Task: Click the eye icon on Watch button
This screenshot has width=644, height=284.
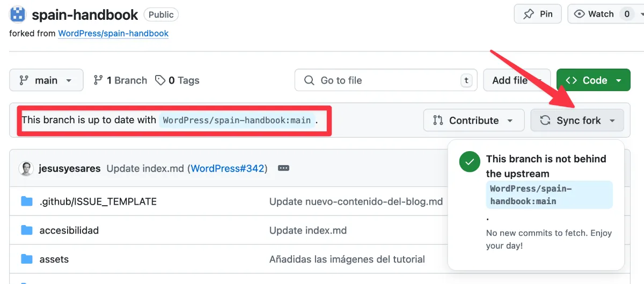Action: pyautogui.click(x=579, y=14)
